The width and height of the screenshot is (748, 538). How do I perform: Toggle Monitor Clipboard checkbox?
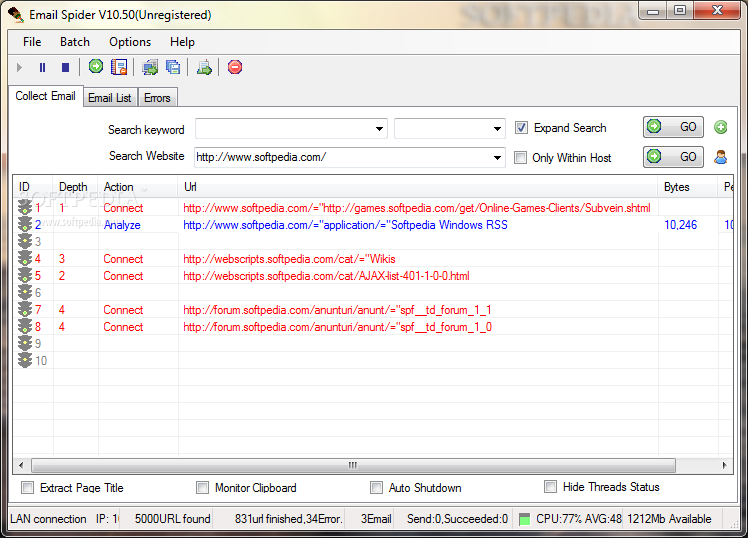point(203,487)
